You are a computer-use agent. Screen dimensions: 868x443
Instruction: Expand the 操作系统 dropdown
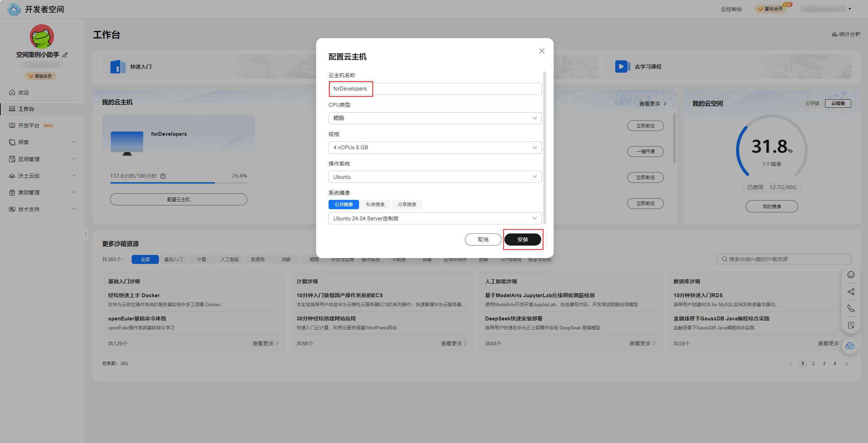(435, 177)
